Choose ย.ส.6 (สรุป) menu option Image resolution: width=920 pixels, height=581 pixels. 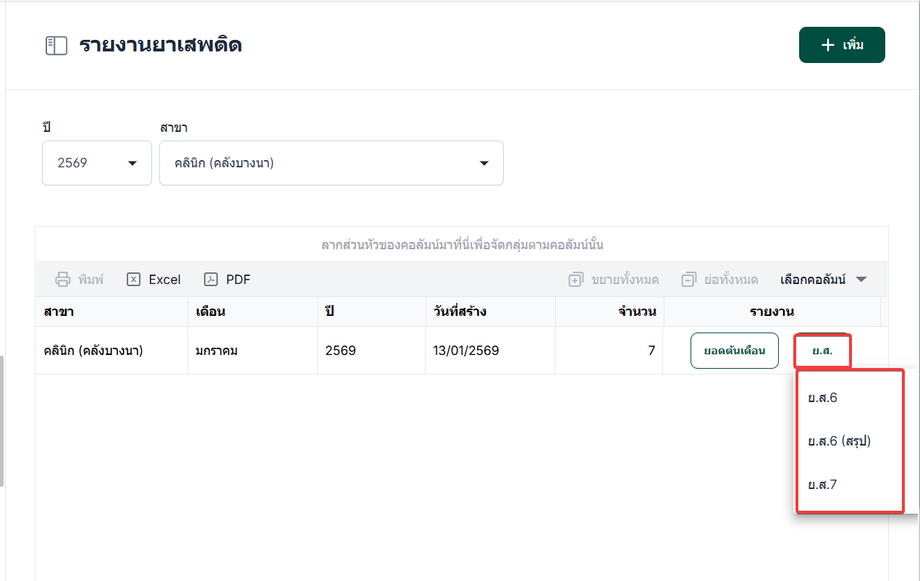[840, 441]
